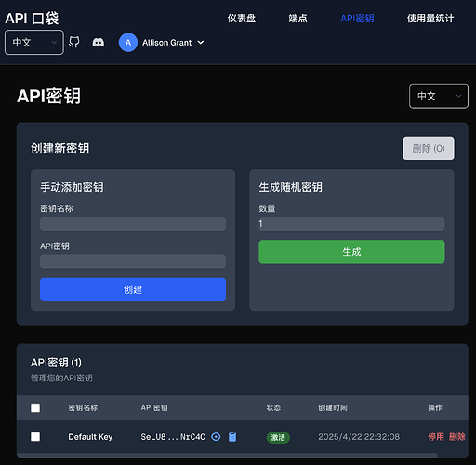The width and height of the screenshot is (476, 465).
Task: Click the Allison Grant avatar circle
Action: [x=128, y=43]
